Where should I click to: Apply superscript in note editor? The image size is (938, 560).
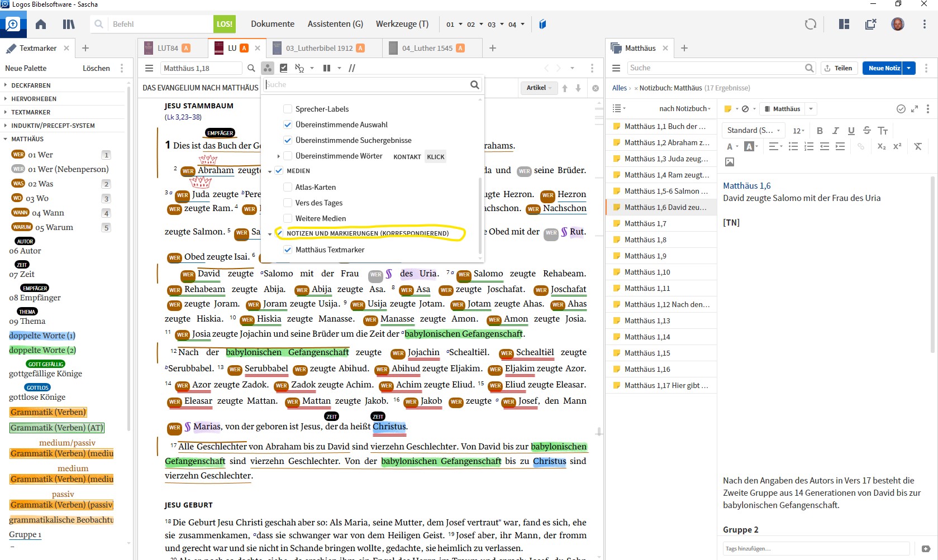(x=897, y=146)
